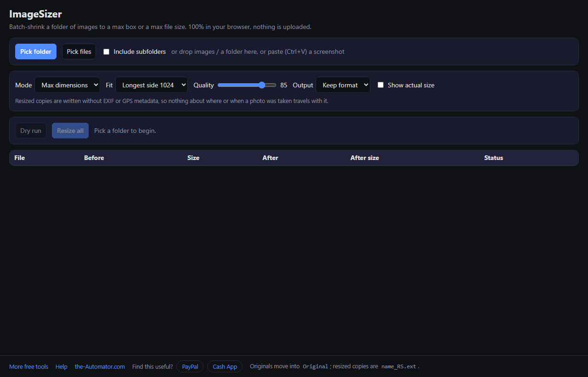
Task: Click the ImageSizer page title
Action: (35, 14)
